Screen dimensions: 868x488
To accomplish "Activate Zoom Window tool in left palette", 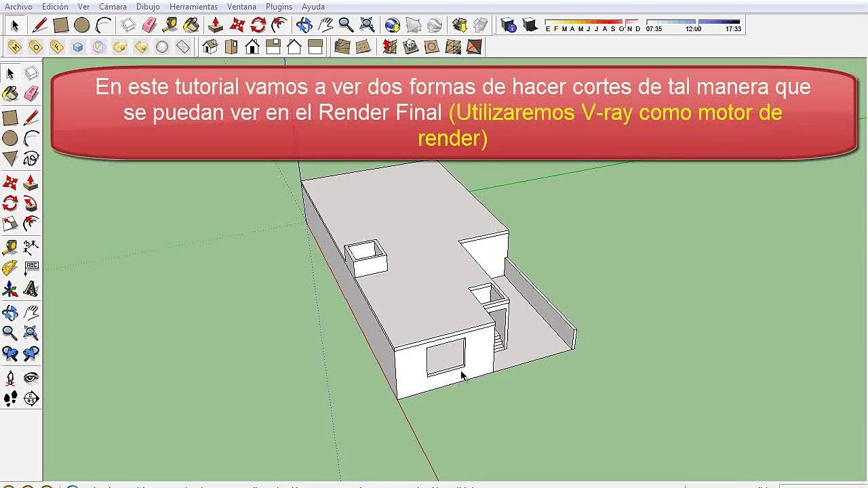I will (31, 333).
